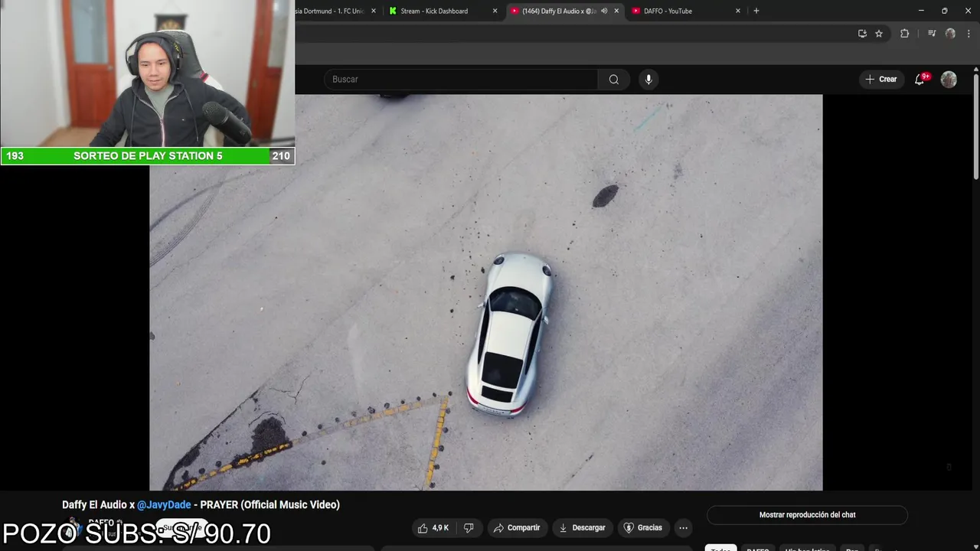This screenshot has width=980, height=551.
Task: Open the more actions ellipsis menu
Action: [x=683, y=528]
